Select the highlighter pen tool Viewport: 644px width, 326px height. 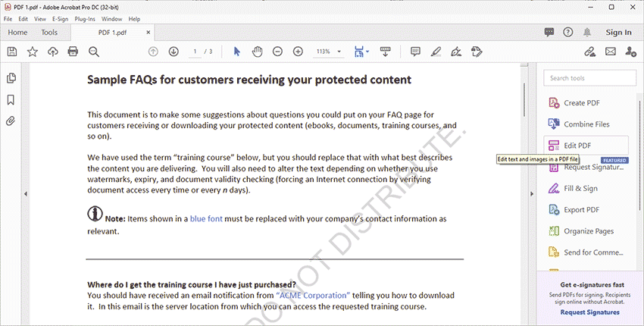pyautogui.click(x=436, y=52)
